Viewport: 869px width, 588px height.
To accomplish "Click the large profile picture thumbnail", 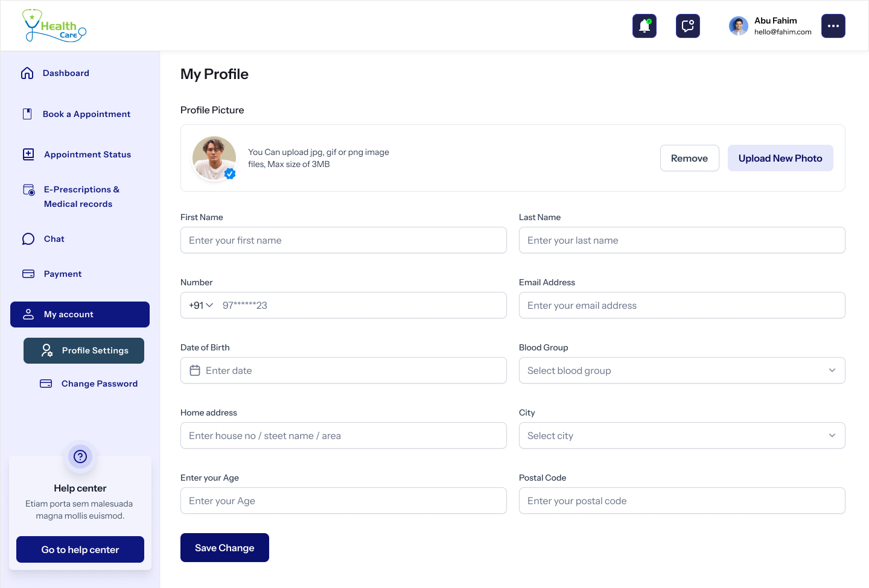I will [214, 158].
